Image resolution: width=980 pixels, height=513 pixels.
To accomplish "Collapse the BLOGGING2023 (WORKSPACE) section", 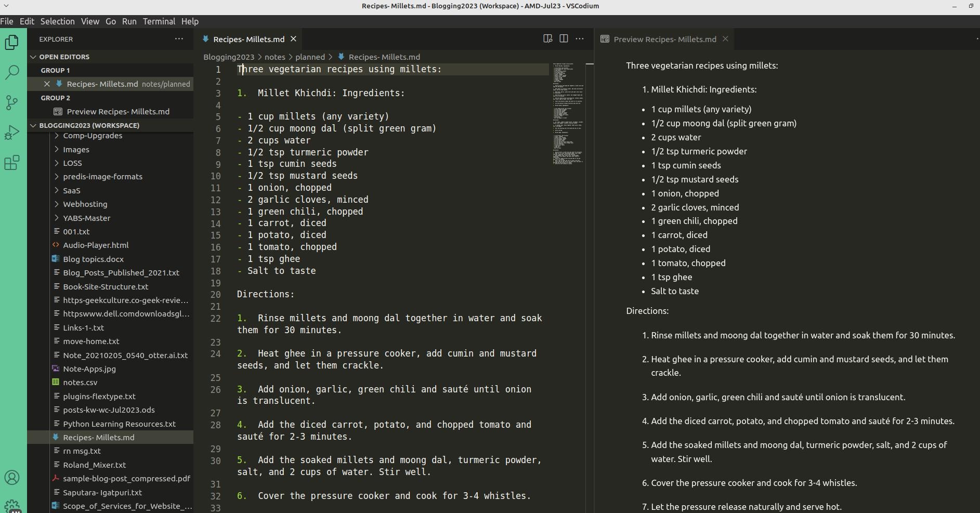I will tap(33, 125).
